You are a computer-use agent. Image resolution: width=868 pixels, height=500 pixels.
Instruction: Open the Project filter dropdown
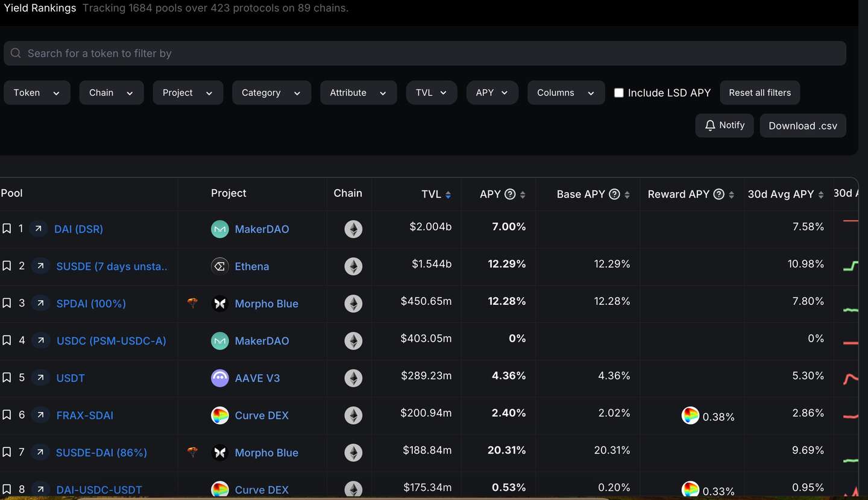188,93
